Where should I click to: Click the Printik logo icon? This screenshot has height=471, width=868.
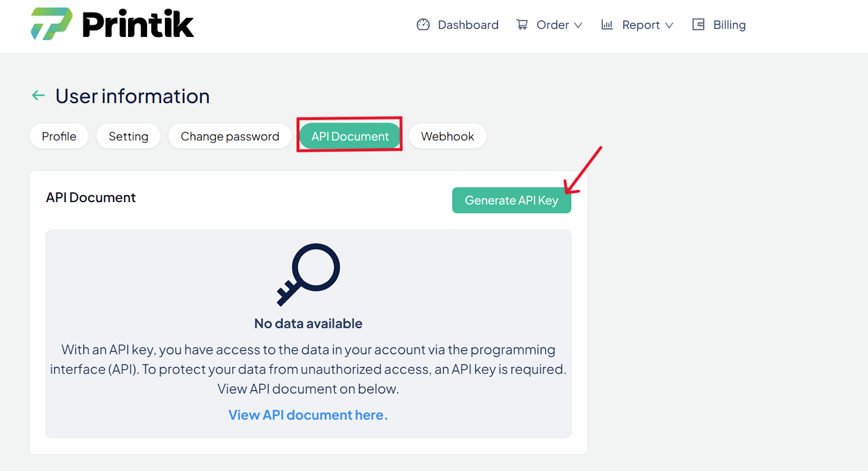[x=52, y=24]
